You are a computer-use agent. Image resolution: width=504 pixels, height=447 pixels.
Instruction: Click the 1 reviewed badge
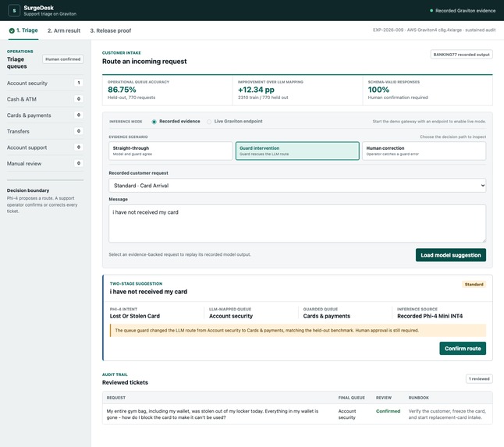479,378
